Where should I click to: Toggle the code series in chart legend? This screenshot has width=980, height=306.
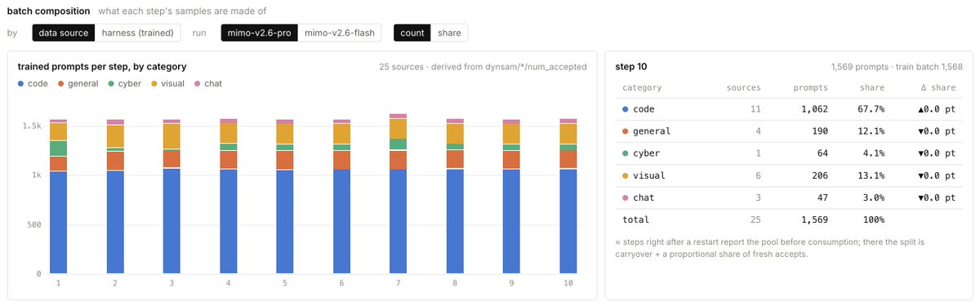click(32, 83)
